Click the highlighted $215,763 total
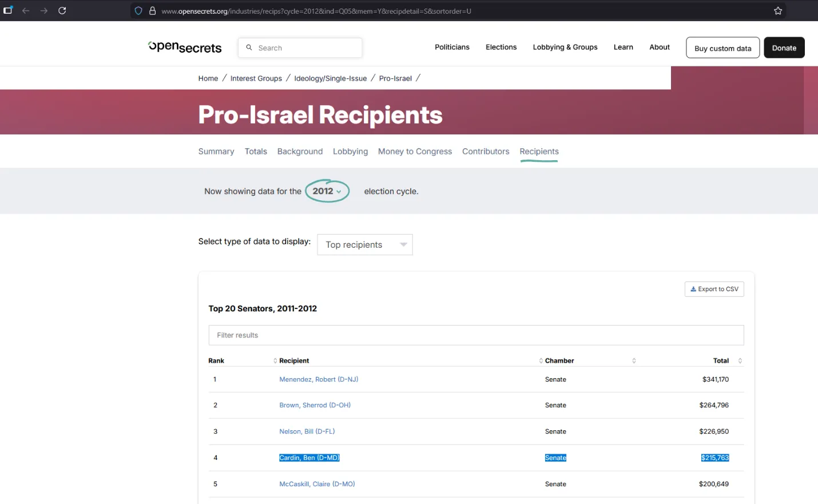Image resolution: width=818 pixels, height=504 pixels. 715,458
